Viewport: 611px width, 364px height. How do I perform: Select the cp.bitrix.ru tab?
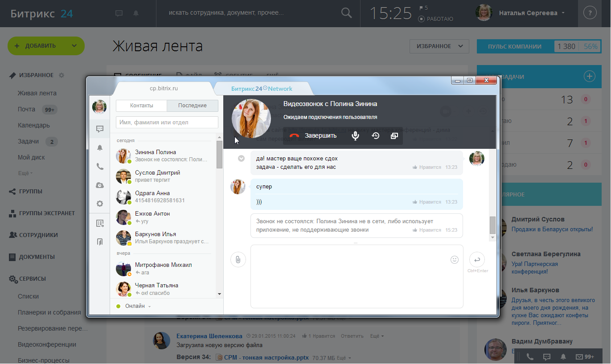[164, 88]
